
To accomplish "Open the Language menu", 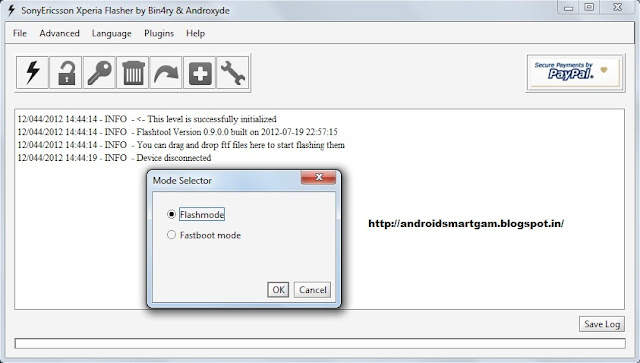I will point(111,33).
